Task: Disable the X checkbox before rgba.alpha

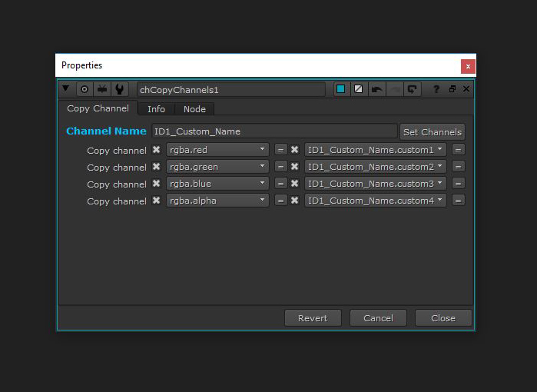Action: click(157, 201)
